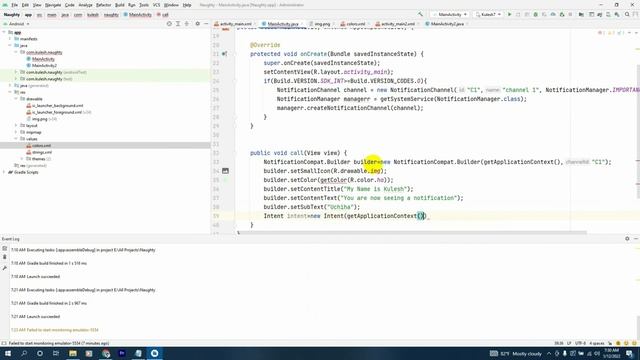The image size is (640, 360).
Task: Expand the manifests folder
Action: coord(10,39)
